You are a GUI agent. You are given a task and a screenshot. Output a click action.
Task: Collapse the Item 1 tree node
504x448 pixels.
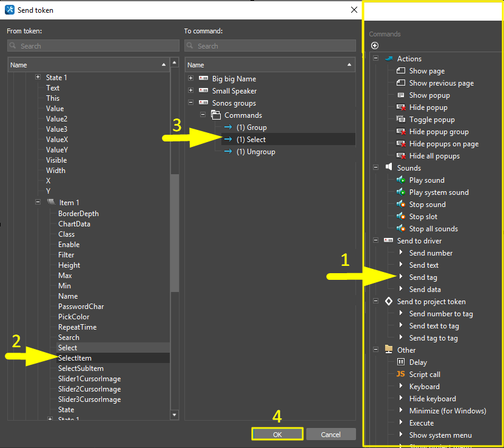(x=38, y=203)
